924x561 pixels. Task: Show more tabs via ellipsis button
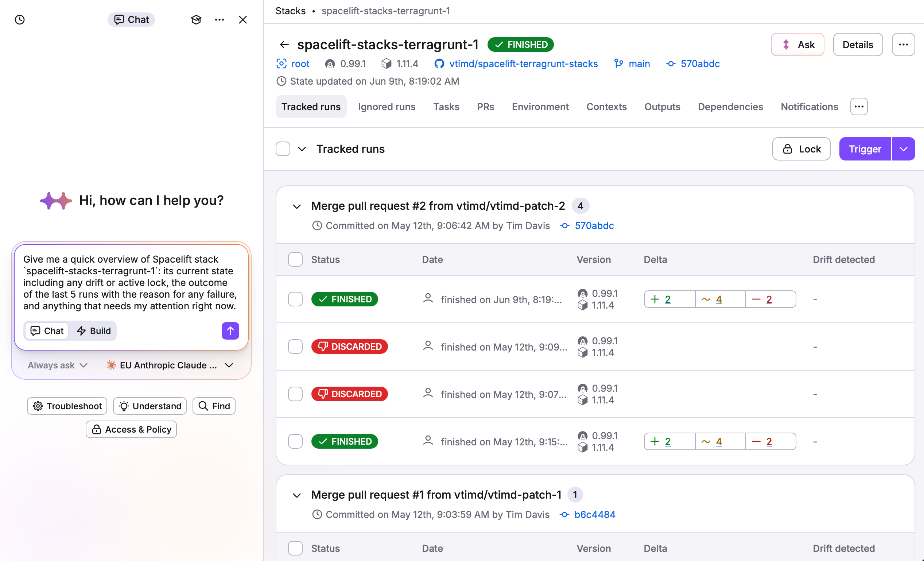(x=859, y=107)
